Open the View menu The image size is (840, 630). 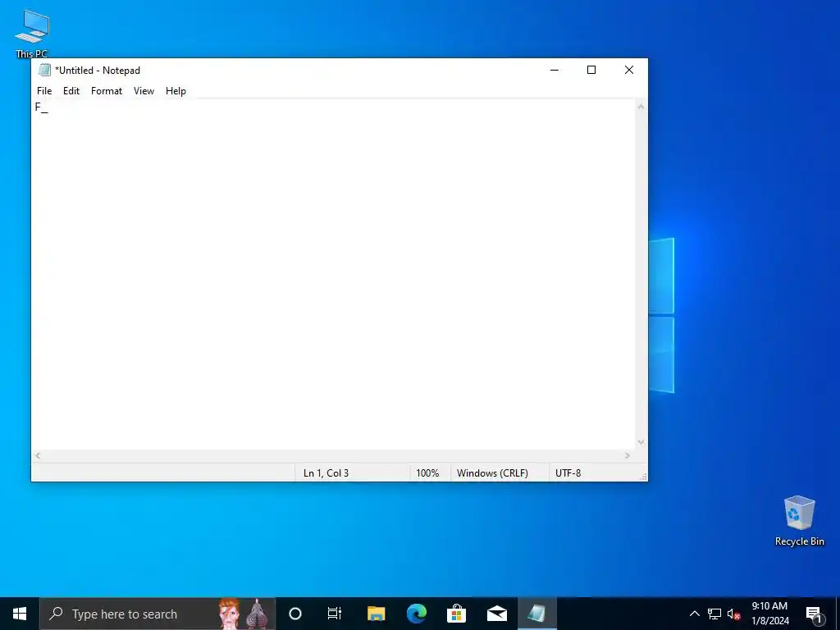144,91
